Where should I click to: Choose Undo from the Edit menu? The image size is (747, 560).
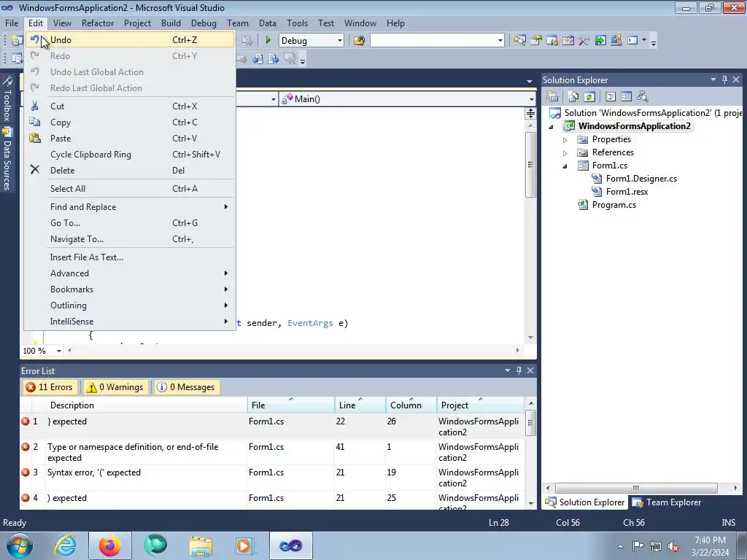130,40
